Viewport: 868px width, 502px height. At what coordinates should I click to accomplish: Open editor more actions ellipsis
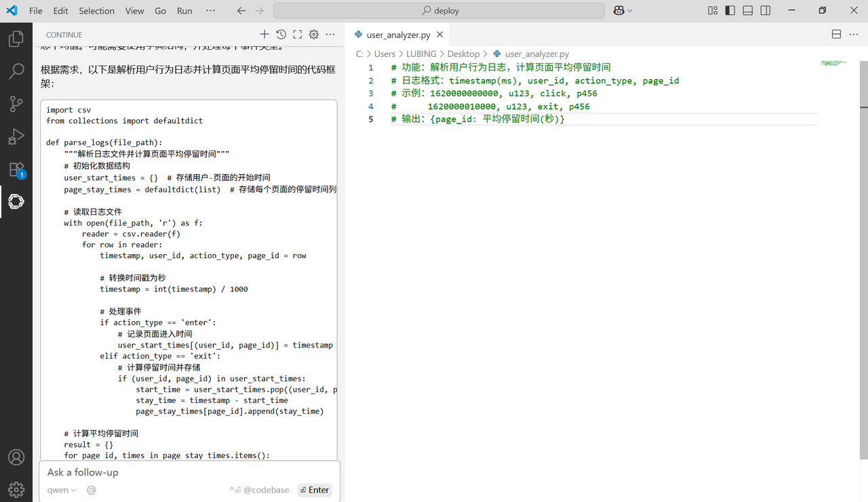point(854,34)
